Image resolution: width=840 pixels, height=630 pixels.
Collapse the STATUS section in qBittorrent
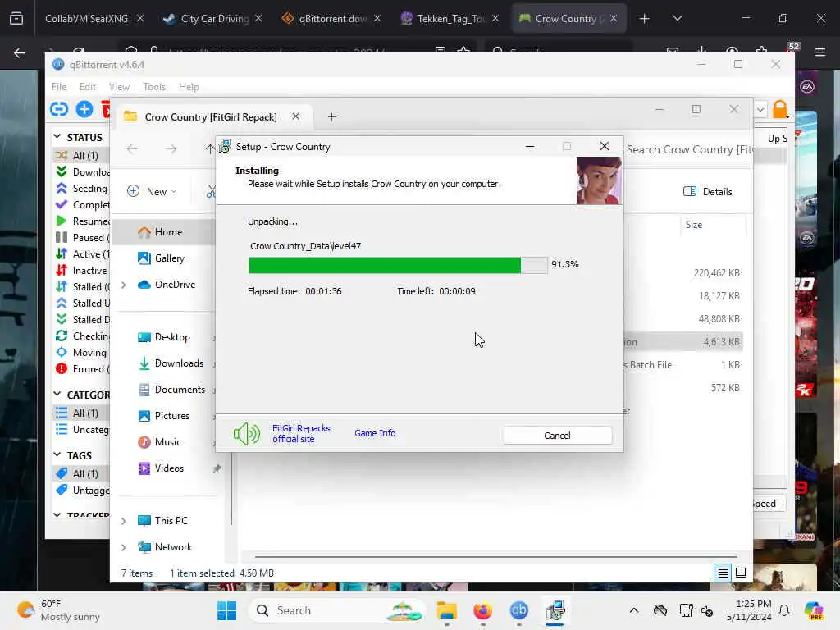[x=57, y=137]
